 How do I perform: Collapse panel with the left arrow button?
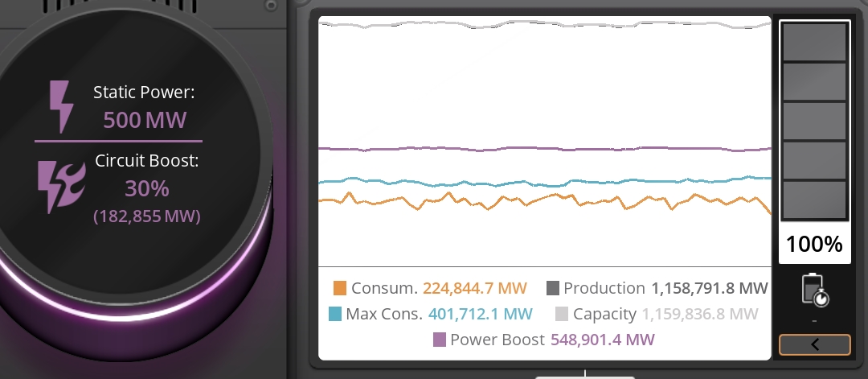click(814, 344)
